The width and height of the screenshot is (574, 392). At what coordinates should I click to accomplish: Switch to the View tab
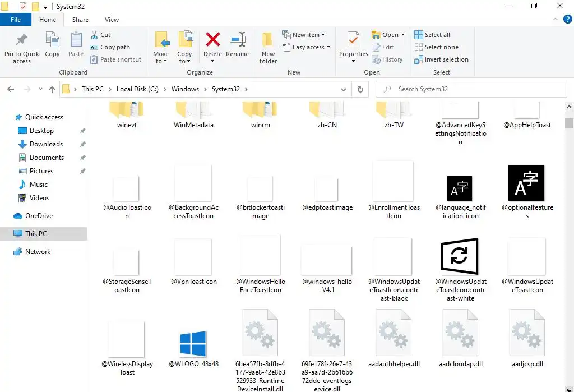coord(112,20)
